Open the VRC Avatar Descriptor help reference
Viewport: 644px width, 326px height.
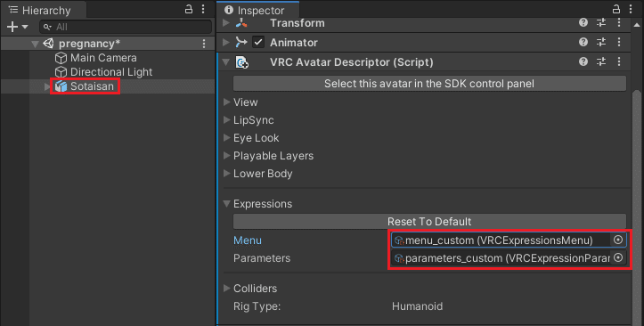point(583,61)
